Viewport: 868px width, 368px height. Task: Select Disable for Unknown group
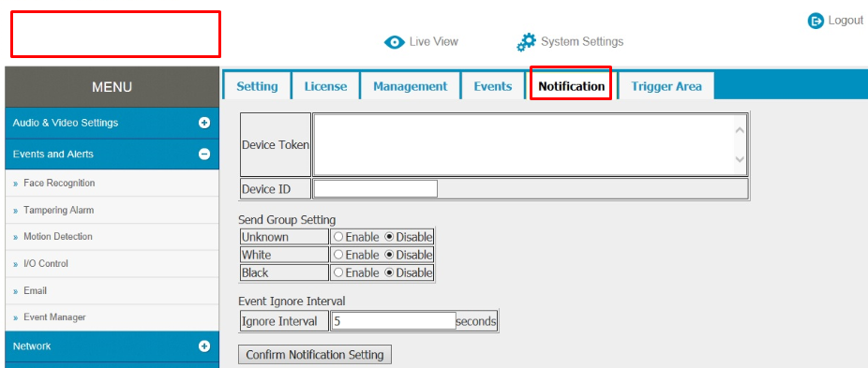click(x=389, y=237)
